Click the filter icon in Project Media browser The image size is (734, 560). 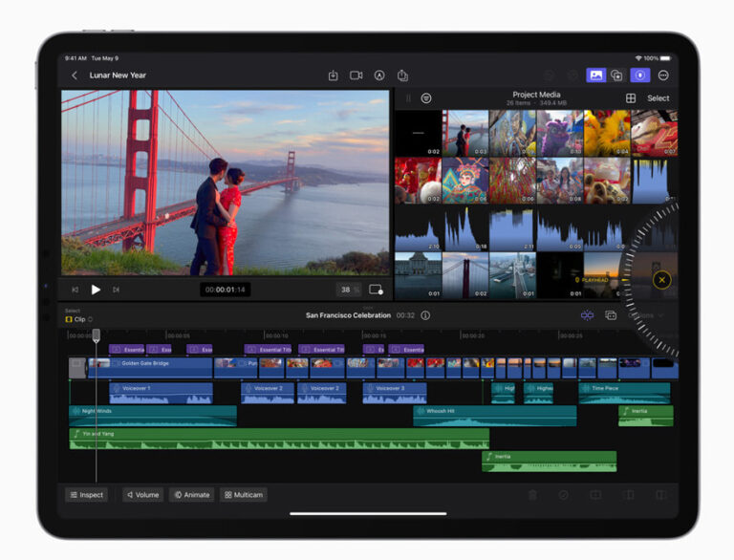click(426, 98)
